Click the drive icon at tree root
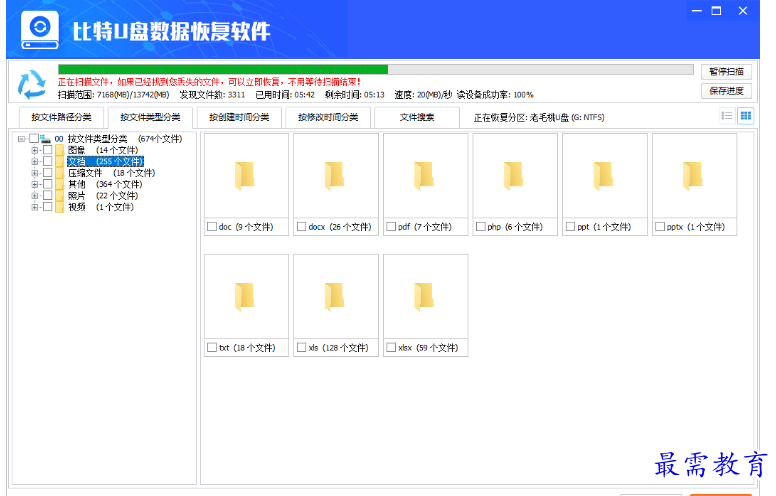Viewport: 776px width, 496px height. pos(46,139)
